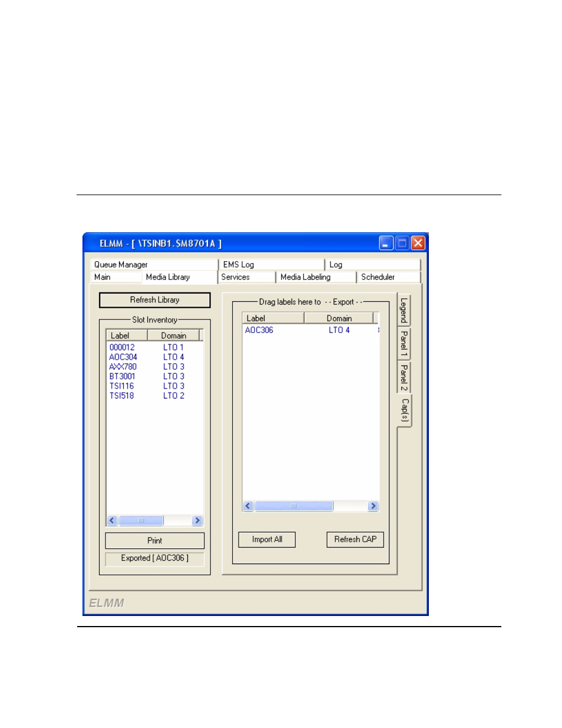Screen dimensions: 562x728
Task: Select the vertical Legend tab
Action: (404, 309)
